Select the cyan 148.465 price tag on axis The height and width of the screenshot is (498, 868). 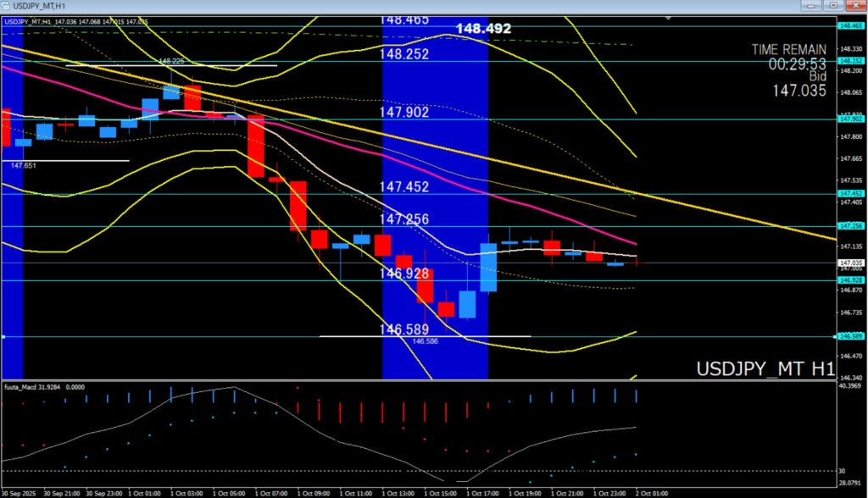point(850,26)
